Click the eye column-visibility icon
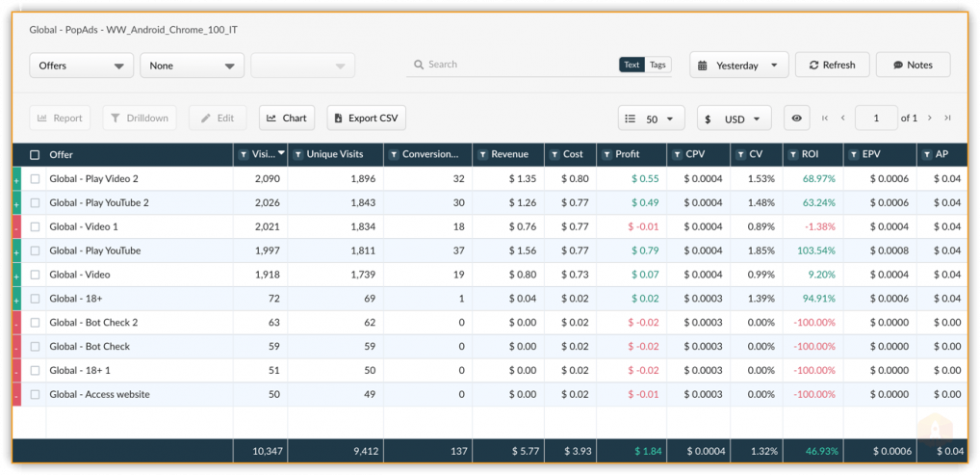980x475 pixels. pyautogui.click(x=796, y=119)
